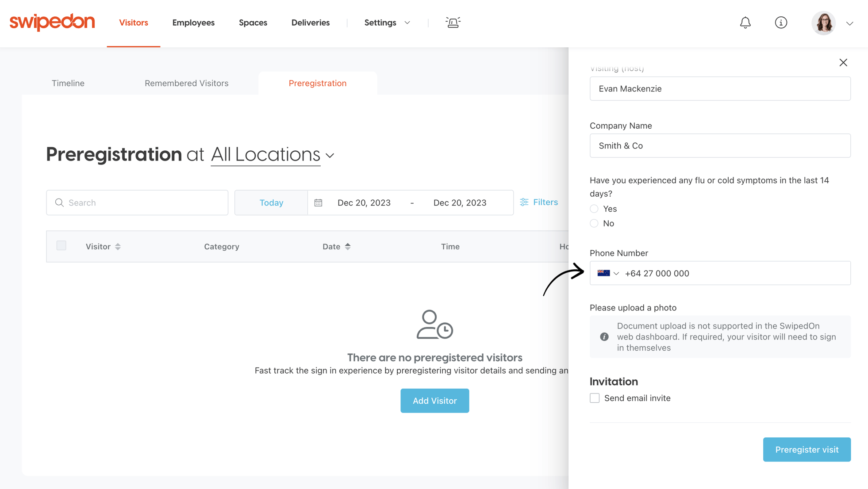Image resolution: width=868 pixels, height=489 pixels.
Task: Switch to the Remembered Visitors tab
Action: pyautogui.click(x=186, y=83)
